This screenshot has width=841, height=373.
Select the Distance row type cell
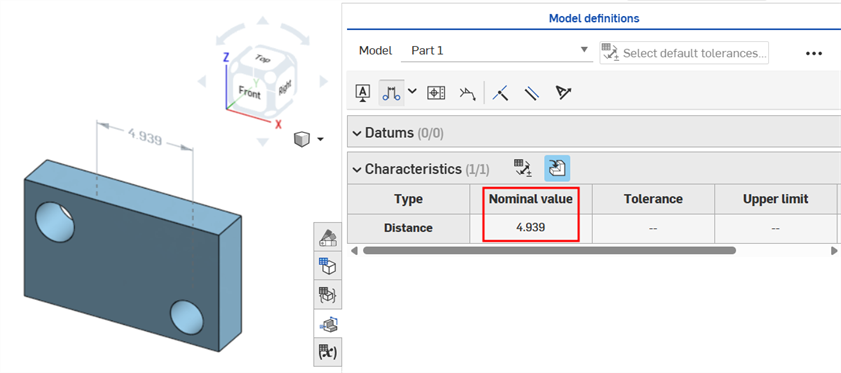[409, 228]
